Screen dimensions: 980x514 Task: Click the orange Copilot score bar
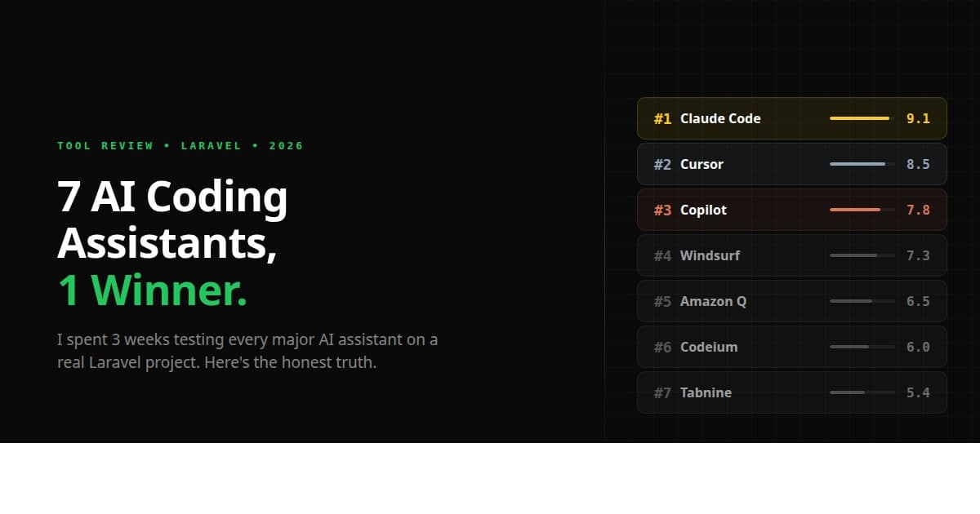click(856, 210)
